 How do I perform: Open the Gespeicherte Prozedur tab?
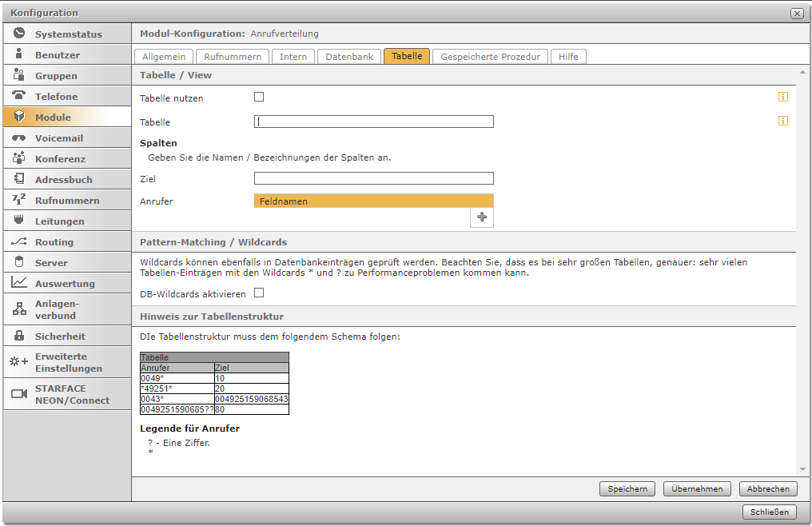(x=491, y=57)
